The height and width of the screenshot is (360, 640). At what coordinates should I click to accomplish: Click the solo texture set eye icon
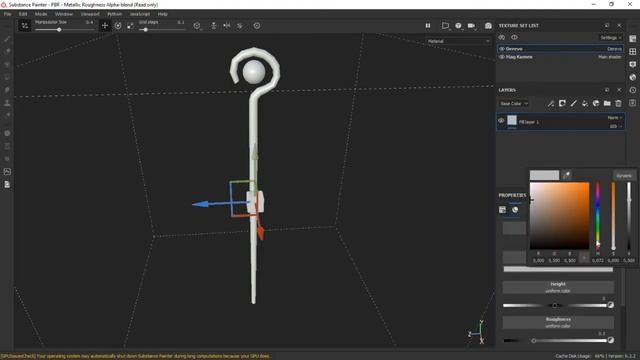click(x=502, y=37)
